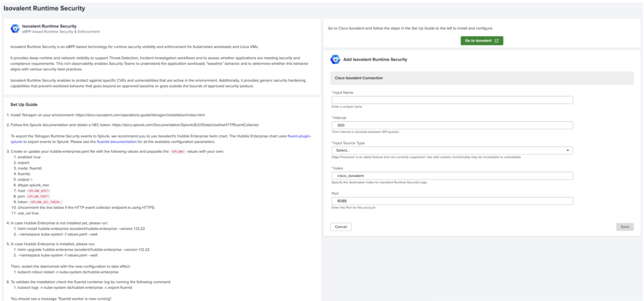
Task: Follow the fluentd documentation link
Action: 116,142
